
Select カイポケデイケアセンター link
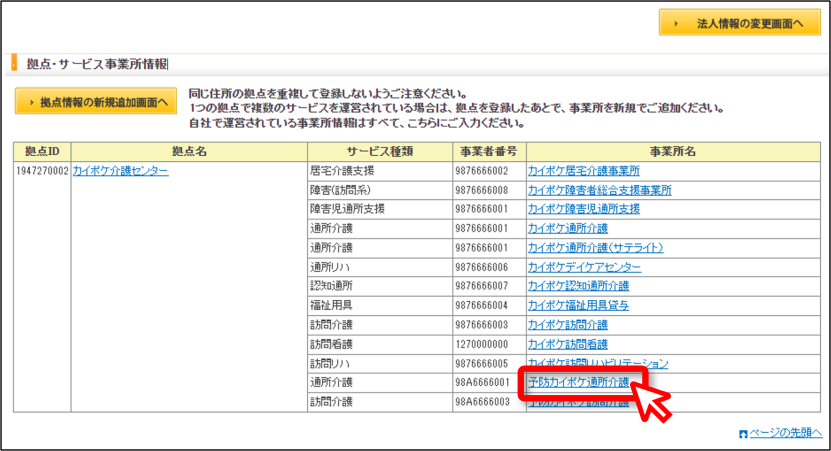pyautogui.click(x=584, y=267)
